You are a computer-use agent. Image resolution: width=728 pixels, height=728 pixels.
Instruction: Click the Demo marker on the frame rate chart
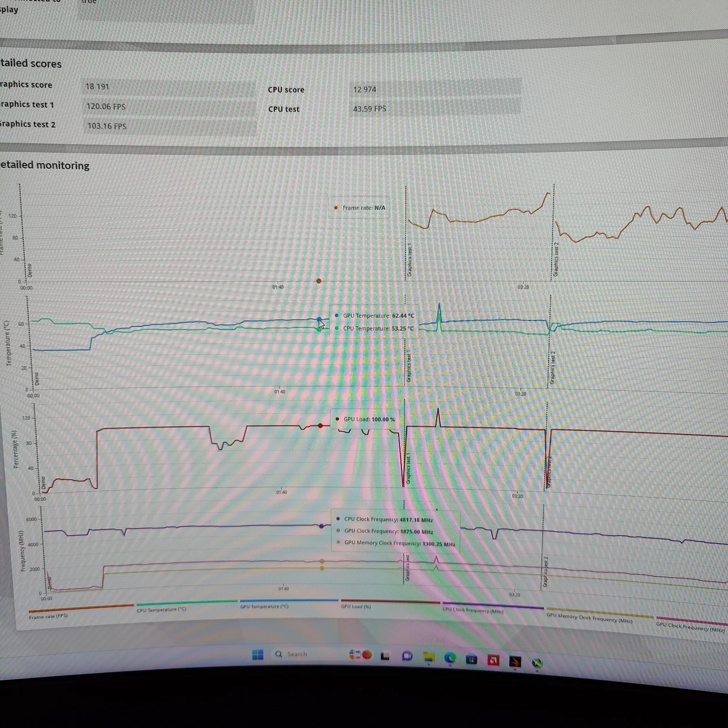pyautogui.click(x=30, y=271)
